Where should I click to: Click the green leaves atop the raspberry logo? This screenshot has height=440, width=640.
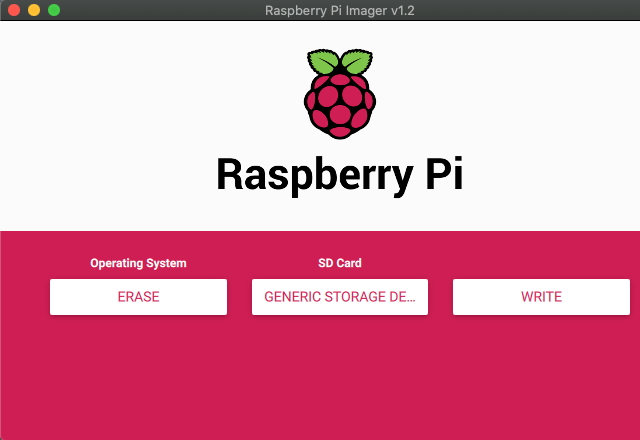(339, 62)
